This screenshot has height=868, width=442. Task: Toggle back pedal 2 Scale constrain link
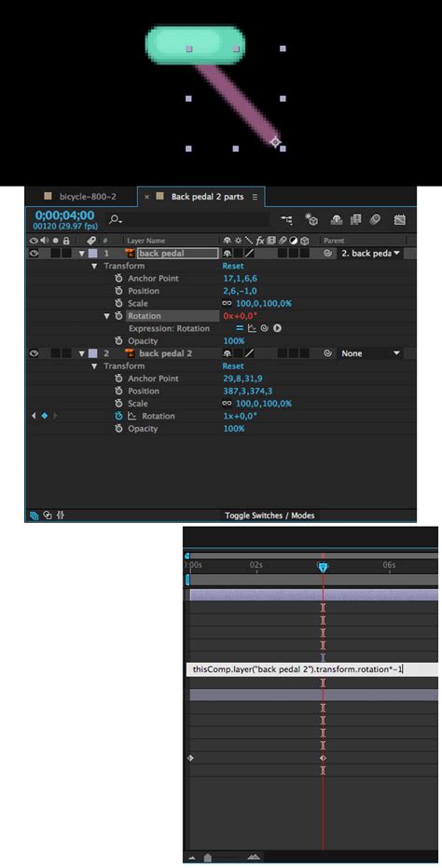pyautogui.click(x=228, y=404)
